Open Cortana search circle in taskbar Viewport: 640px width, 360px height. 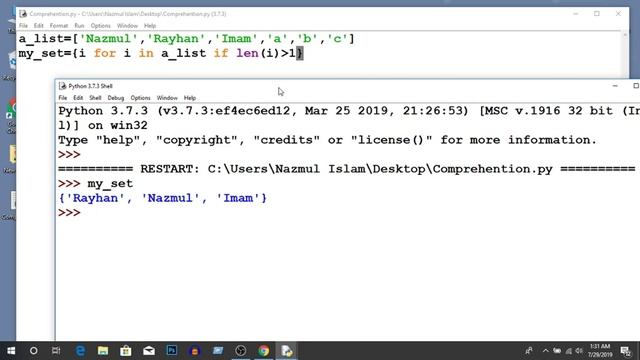click(33, 351)
